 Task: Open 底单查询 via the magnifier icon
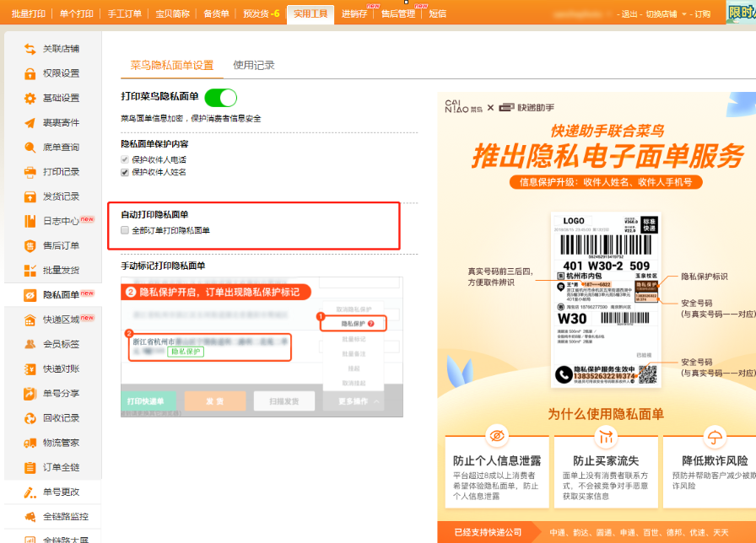[x=30, y=147]
